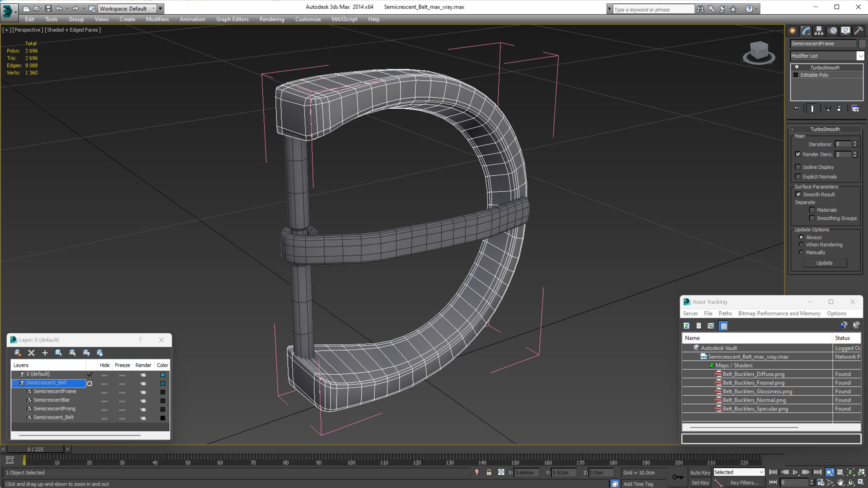Collapse the Semicrescent_Belt layer tree
868x488 pixels.
15,383
